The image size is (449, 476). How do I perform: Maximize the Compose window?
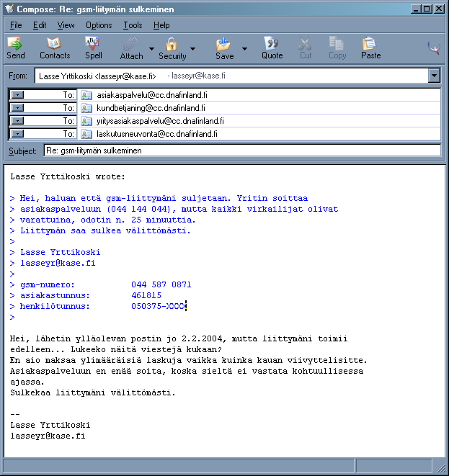pos(427,9)
